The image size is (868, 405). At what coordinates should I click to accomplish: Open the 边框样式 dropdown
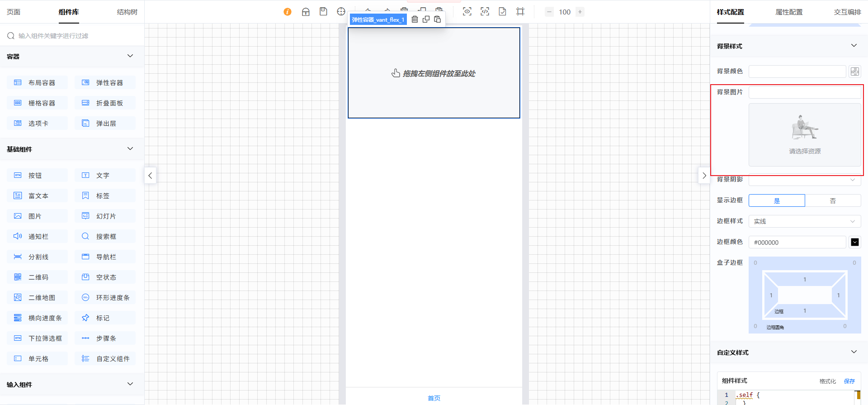click(805, 221)
